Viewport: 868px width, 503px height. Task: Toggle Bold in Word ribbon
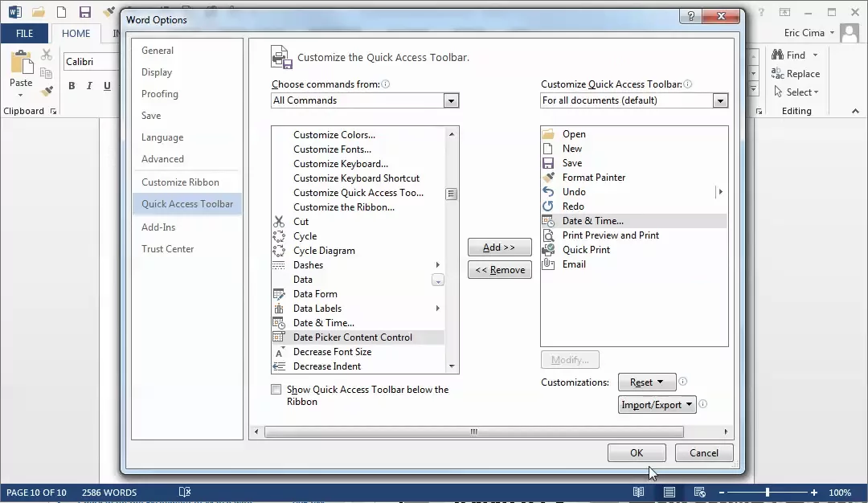tap(72, 86)
